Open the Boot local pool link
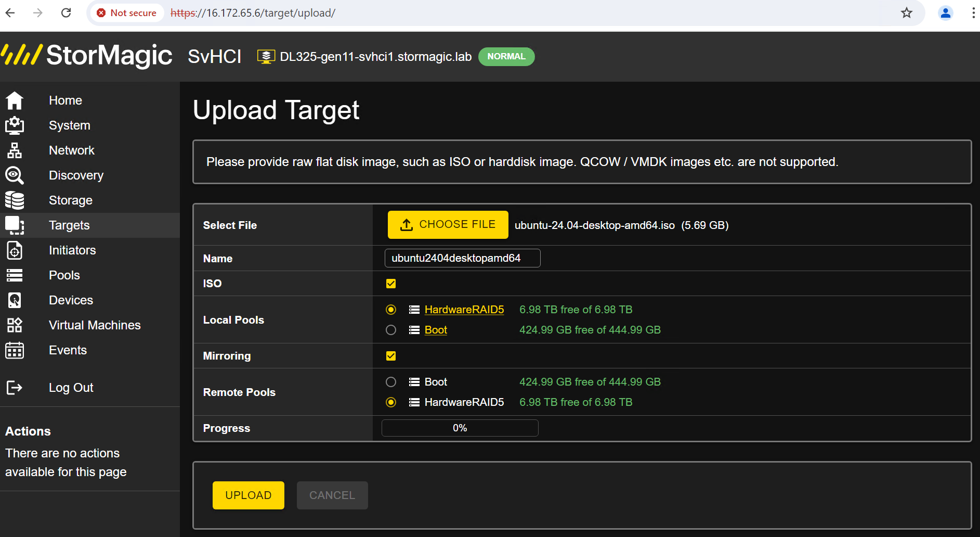Viewport: 980px width, 537px height. tap(436, 330)
